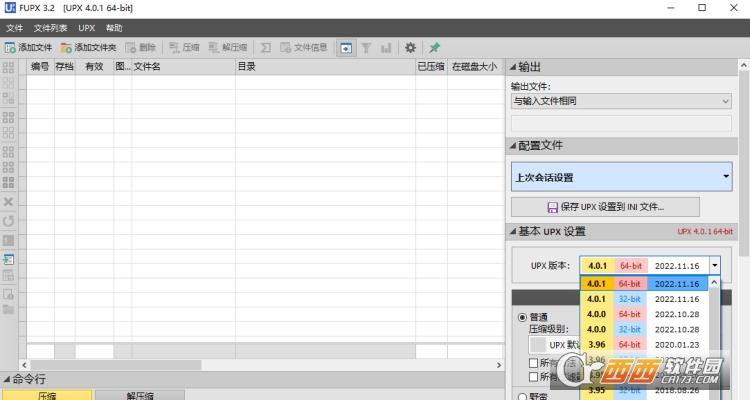Open the UPX 默认 compression level combo
Image resolution: width=750 pixels, height=400 pixels.
(555, 344)
